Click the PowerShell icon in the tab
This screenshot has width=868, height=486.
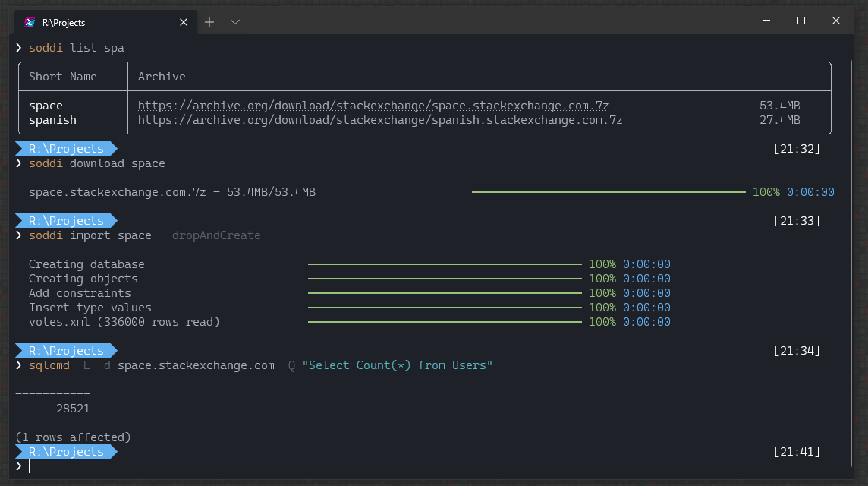tap(30, 22)
